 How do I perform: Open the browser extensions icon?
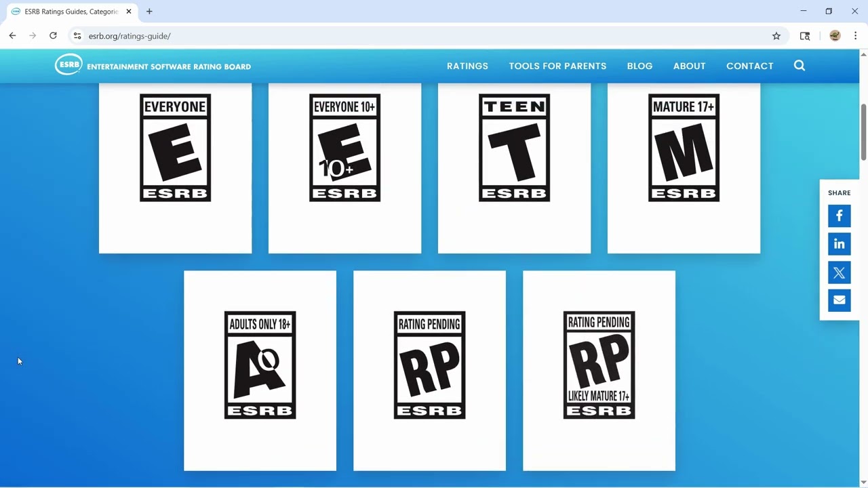pos(805,36)
